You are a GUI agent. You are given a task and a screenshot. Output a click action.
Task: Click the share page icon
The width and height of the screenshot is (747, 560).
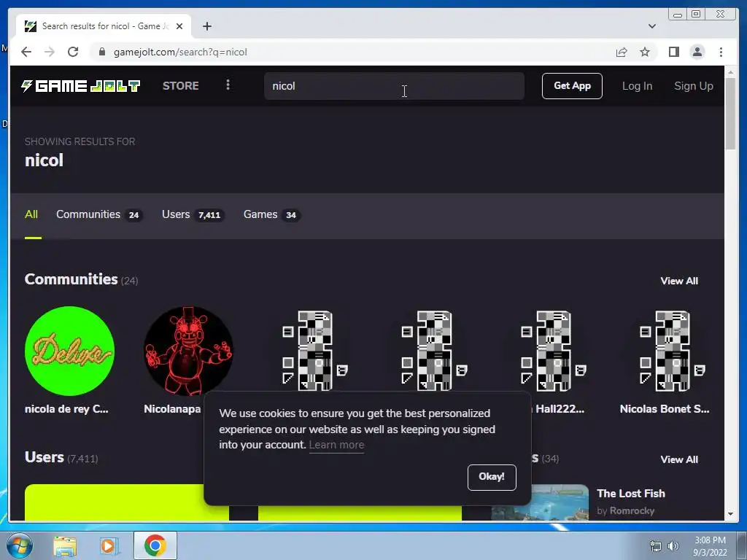622,52
